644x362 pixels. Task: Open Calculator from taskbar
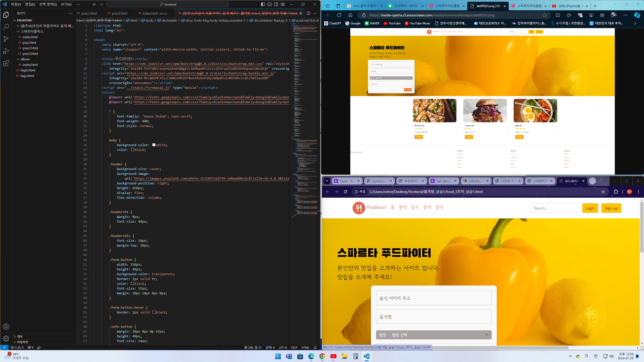pos(355,356)
